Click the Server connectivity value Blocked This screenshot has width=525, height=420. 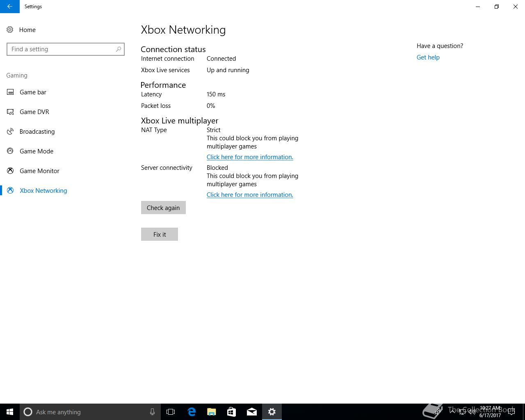217,168
